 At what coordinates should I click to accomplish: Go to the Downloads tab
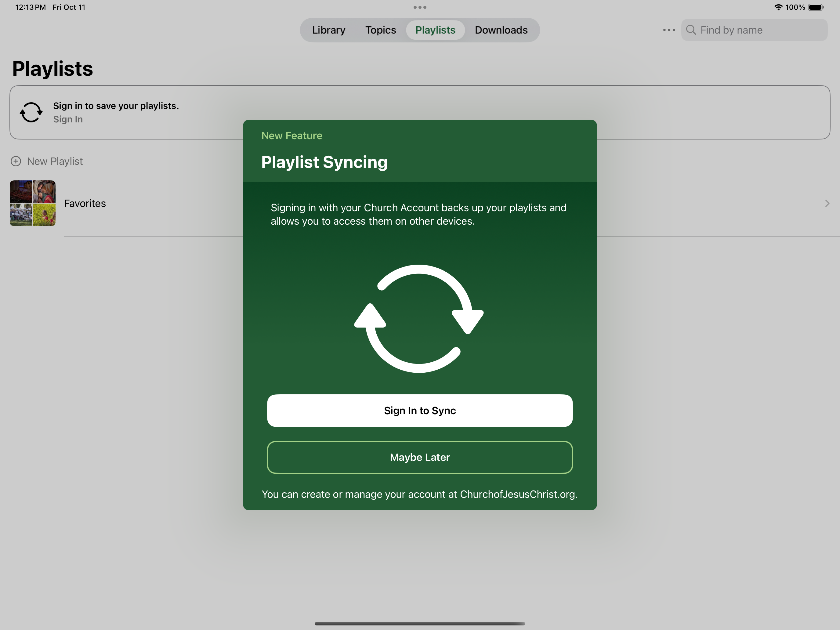click(x=501, y=30)
